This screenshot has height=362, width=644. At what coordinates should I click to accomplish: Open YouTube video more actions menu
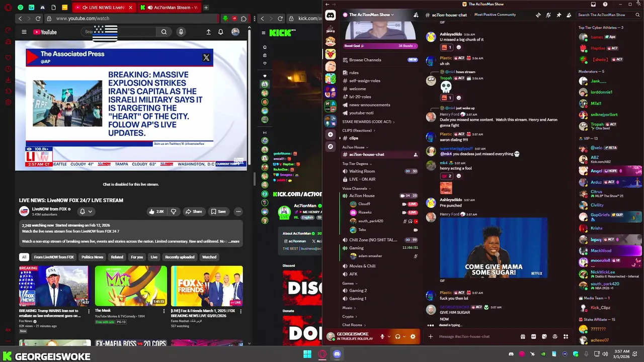pos(238,212)
